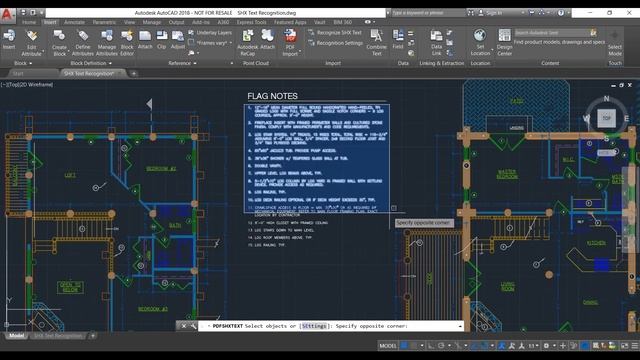Click the Define Attributes tool

(x=82, y=42)
